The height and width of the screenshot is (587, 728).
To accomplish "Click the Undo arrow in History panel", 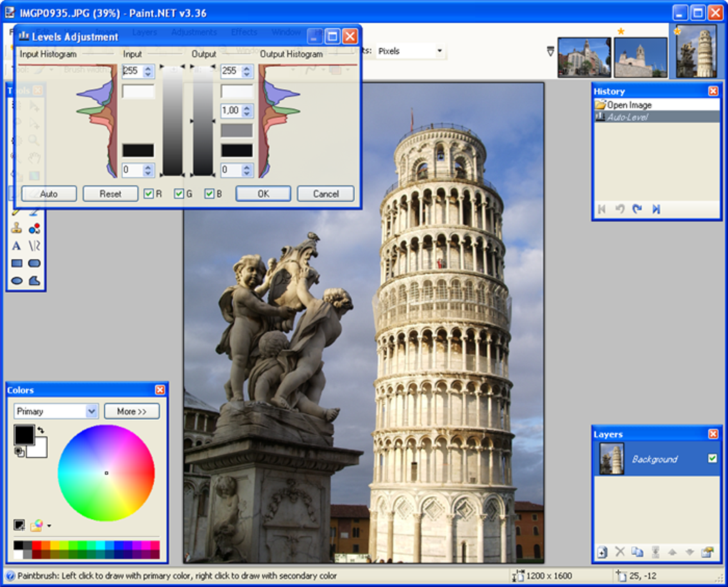I will (x=620, y=209).
